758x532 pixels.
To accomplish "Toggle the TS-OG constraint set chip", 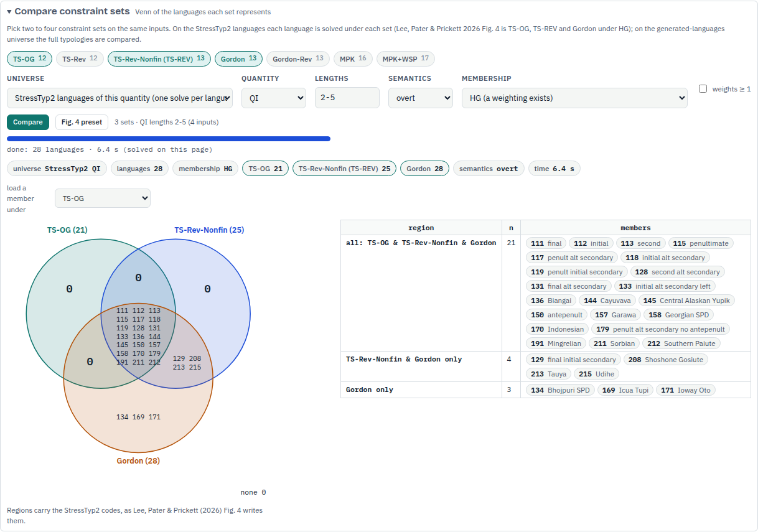I will (x=30, y=59).
